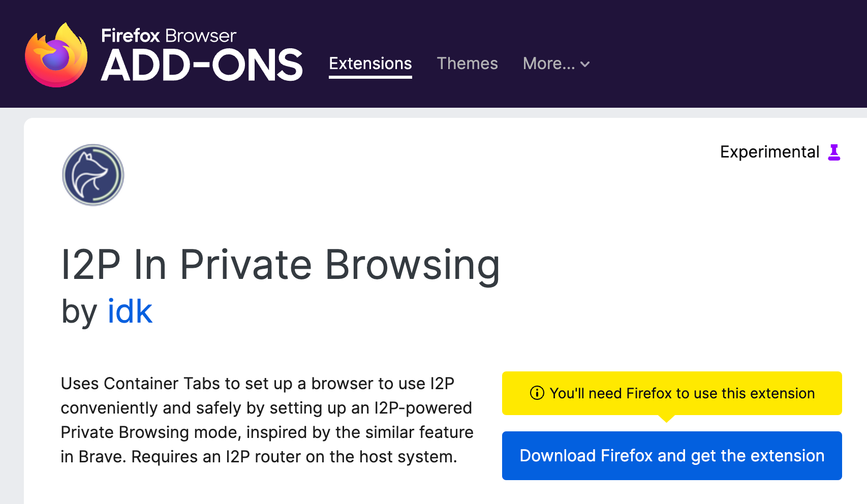Click the Experimental badge label
Viewport: 867px width, 504px height.
tap(769, 152)
